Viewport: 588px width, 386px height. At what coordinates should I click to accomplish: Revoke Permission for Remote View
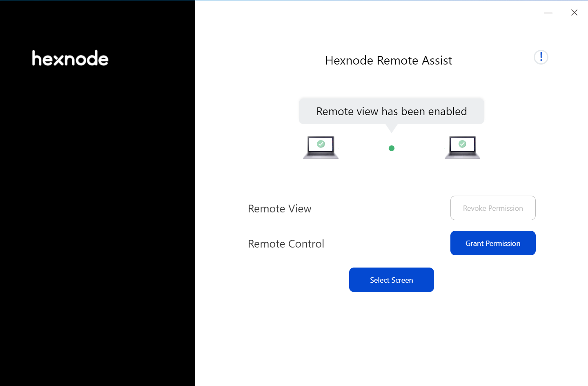tap(493, 208)
